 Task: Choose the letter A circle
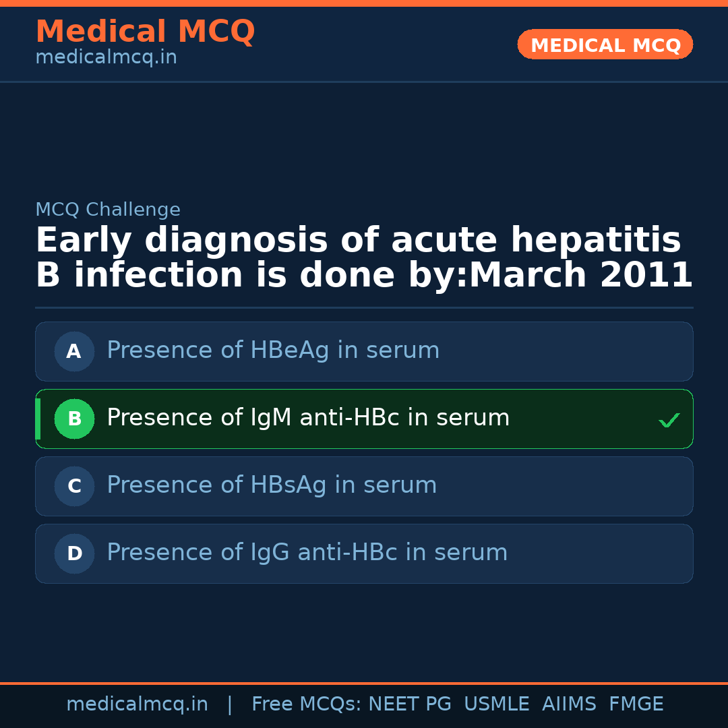click(74, 351)
